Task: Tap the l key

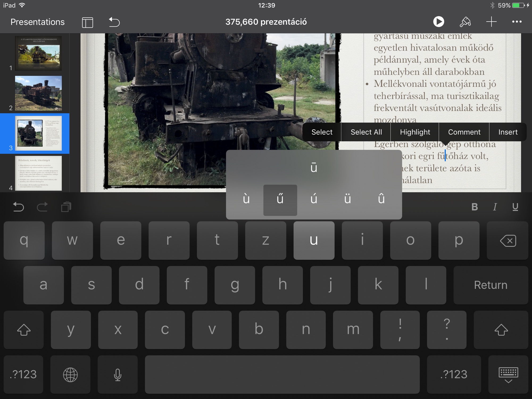Action: tap(426, 285)
